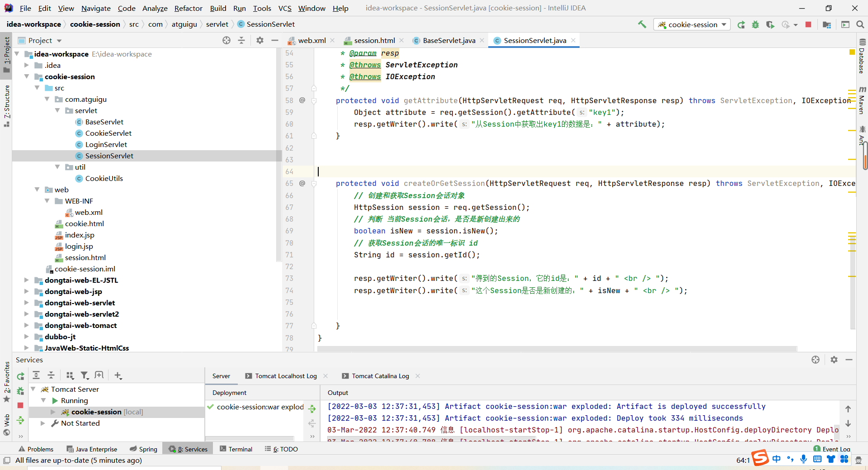Expand dongtai-web-EL-JSTL module node

[27, 280]
